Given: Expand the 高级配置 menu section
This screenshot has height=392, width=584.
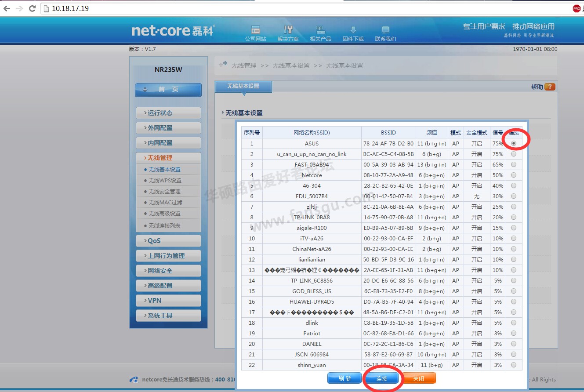Looking at the screenshot, I should click(x=168, y=286).
